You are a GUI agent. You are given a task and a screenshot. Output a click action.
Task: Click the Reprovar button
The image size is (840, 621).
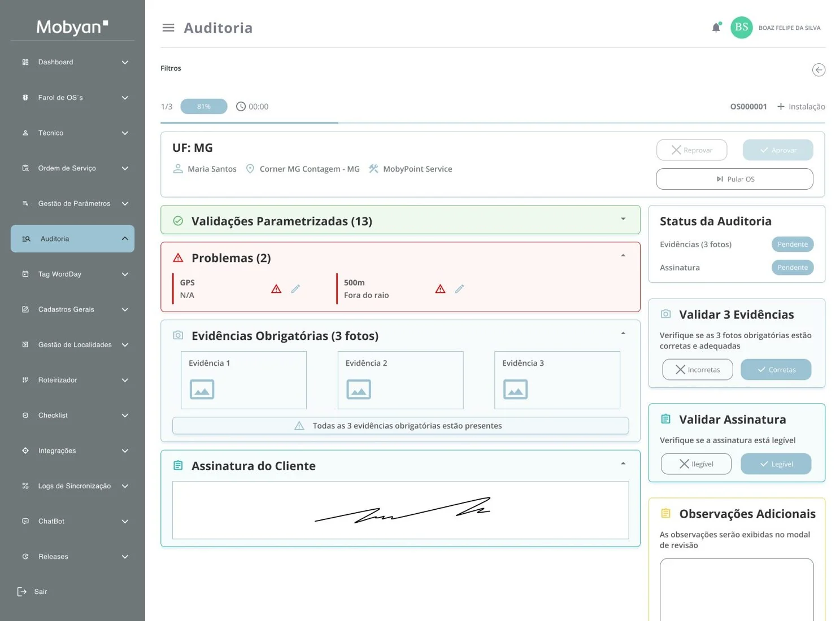[691, 150]
